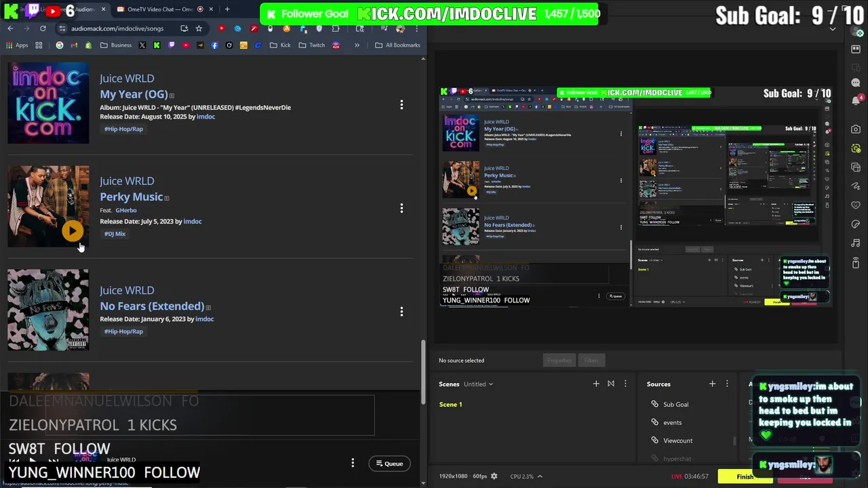Open a new browser tab
868x488 pixels.
click(227, 9)
